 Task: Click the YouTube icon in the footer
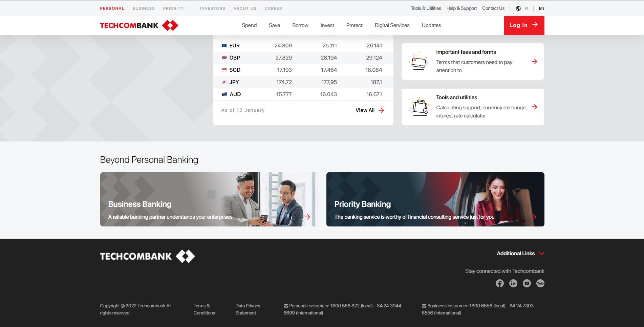(527, 283)
